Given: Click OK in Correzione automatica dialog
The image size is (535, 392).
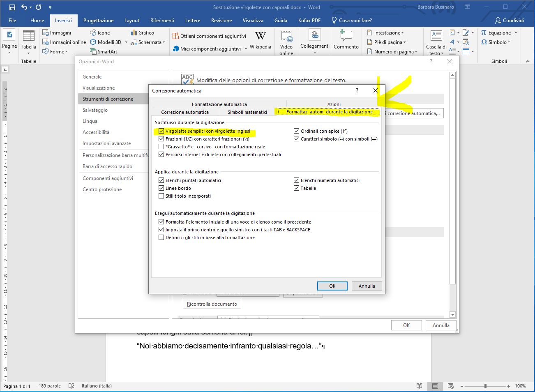Looking at the screenshot, I should [332, 286].
